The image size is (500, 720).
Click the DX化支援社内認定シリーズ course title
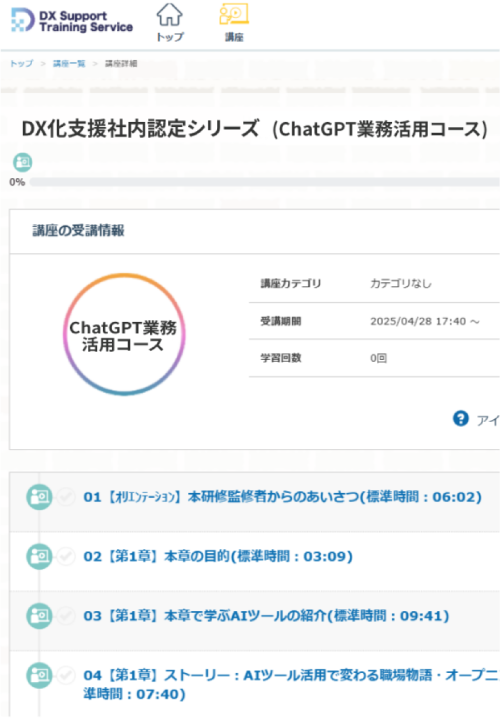click(255, 129)
